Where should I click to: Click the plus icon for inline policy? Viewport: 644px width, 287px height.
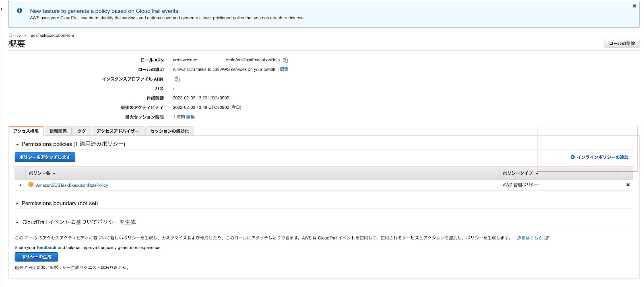(572, 157)
